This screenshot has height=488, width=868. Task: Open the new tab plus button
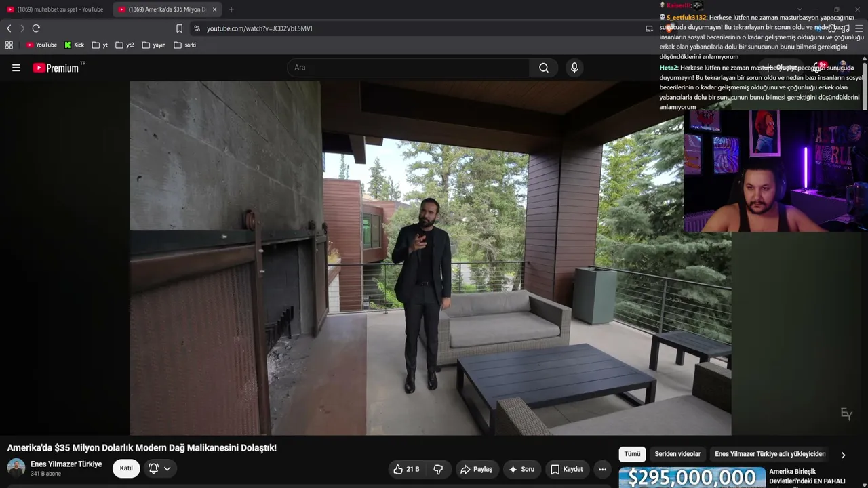[x=231, y=9]
